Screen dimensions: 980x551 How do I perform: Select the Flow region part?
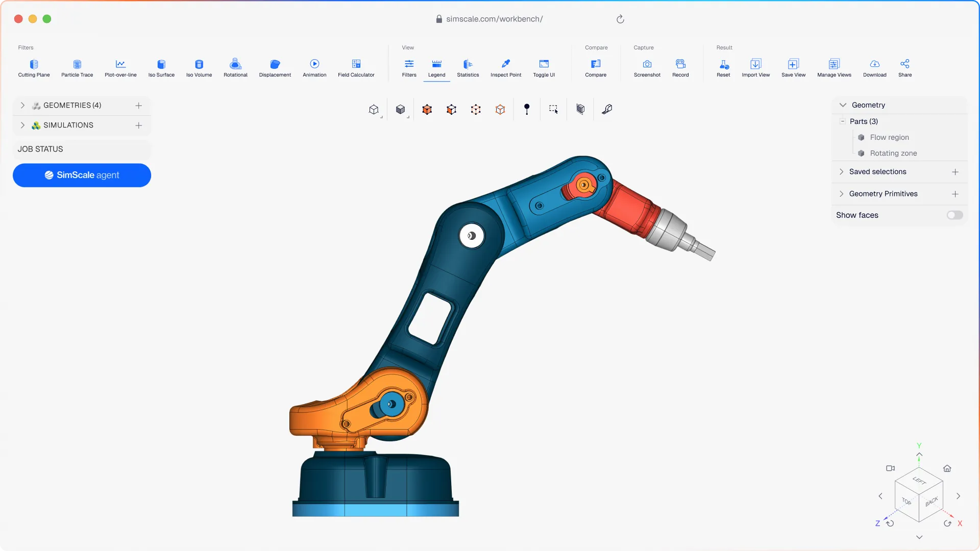889,137
